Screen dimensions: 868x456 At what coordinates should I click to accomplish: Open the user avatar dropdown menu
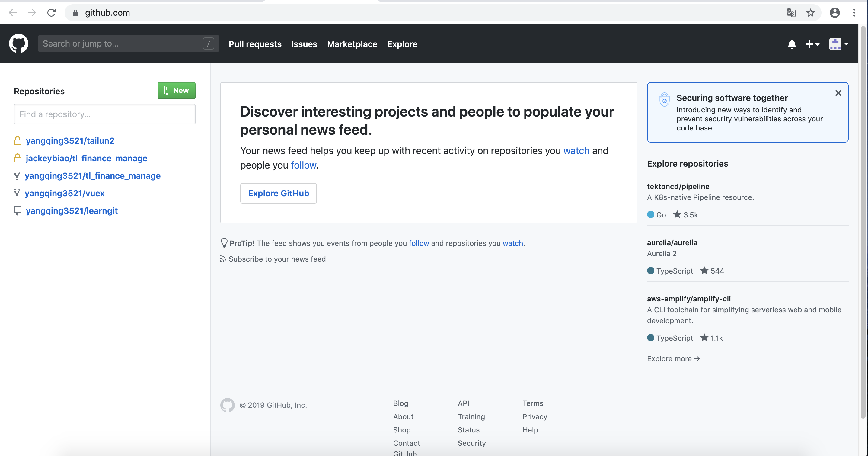click(x=838, y=44)
